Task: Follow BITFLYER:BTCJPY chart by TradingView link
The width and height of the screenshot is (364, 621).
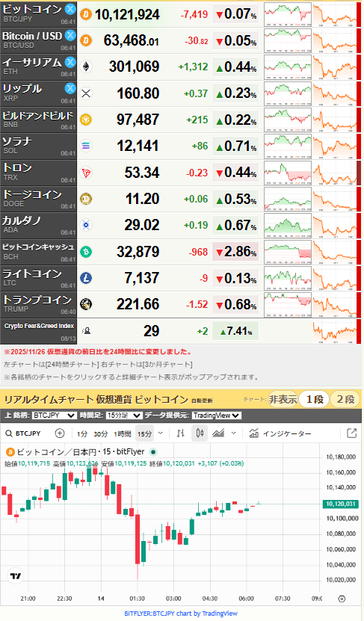Action: click(x=181, y=614)
